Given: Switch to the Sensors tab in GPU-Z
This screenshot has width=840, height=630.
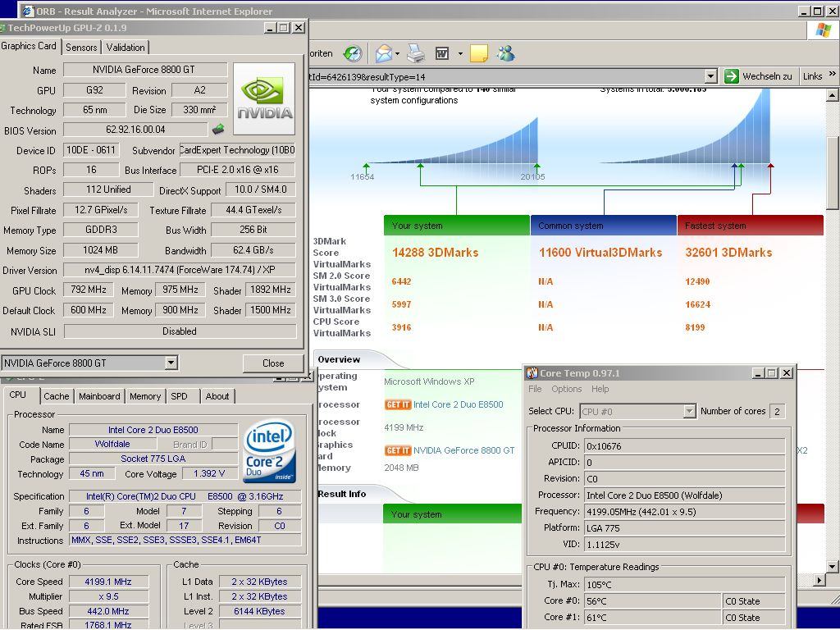Looking at the screenshot, I should 81,47.
